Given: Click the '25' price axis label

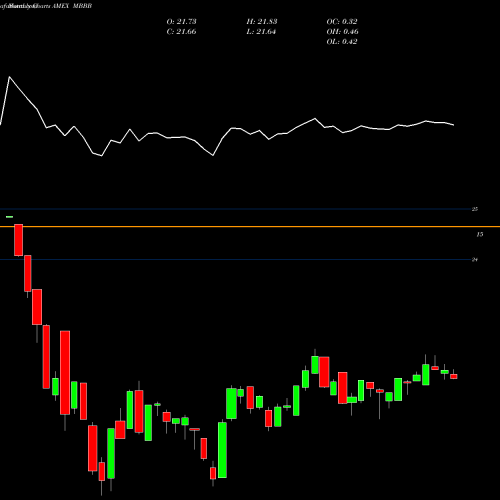Looking at the screenshot, I should click(475, 209).
